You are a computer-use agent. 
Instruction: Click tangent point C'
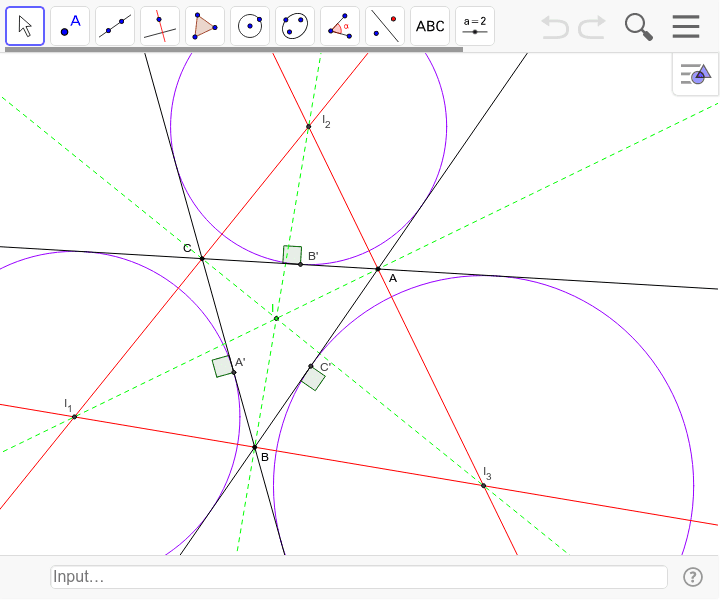pyautogui.click(x=311, y=366)
